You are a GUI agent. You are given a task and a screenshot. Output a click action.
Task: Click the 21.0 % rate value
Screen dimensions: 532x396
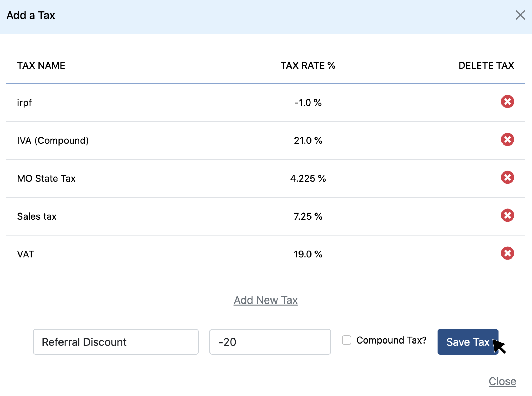(x=308, y=141)
